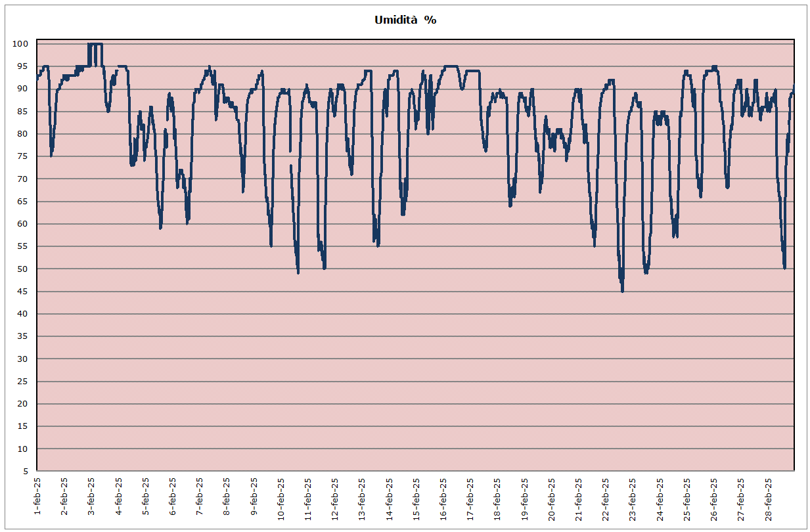Select the 50 tick label on y-axis
The height and width of the screenshot is (532, 810).
click(x=22, y=269)
